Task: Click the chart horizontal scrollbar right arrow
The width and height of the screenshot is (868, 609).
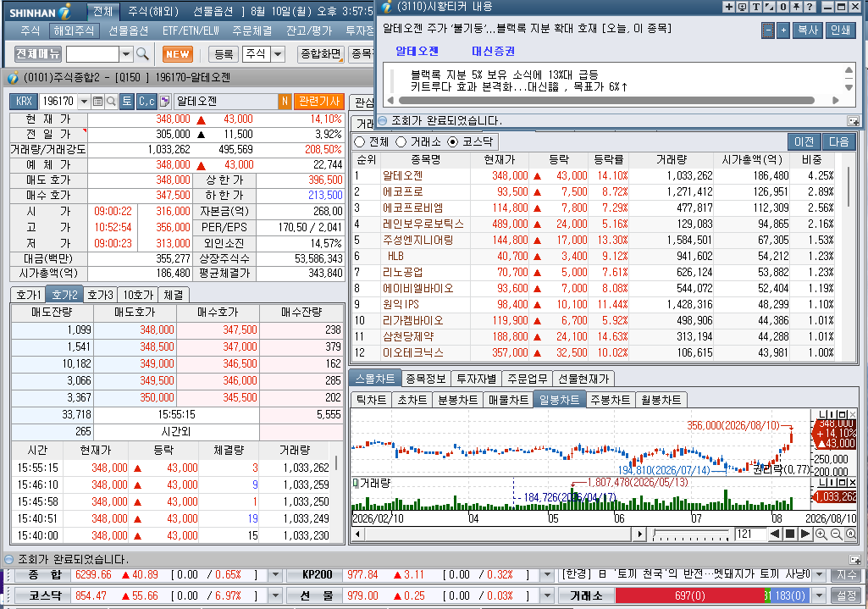Action: 640,534
